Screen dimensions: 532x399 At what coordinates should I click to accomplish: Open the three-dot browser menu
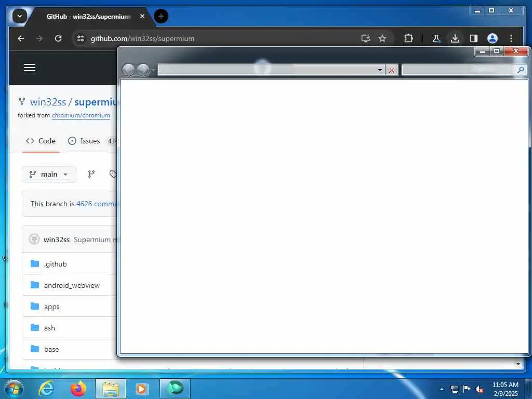pos(511,38)
